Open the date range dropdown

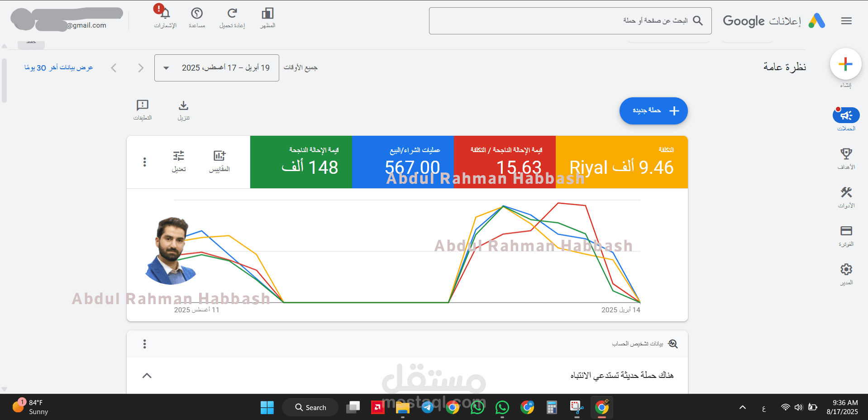(x=217, y=68)
